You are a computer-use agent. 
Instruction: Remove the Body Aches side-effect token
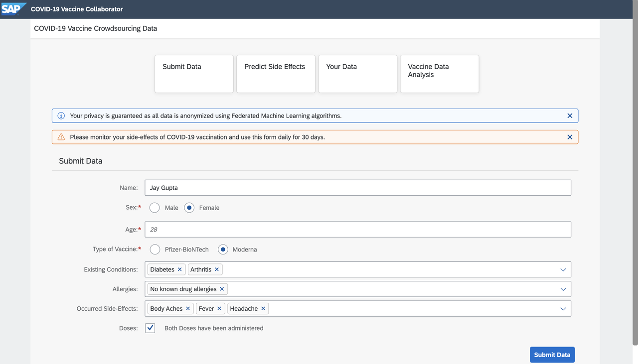[188, 308]
